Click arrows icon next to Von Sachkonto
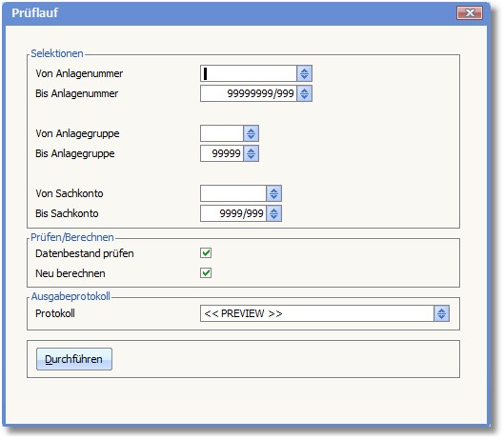Screen dimensions: 504x440 click(273, 193)
